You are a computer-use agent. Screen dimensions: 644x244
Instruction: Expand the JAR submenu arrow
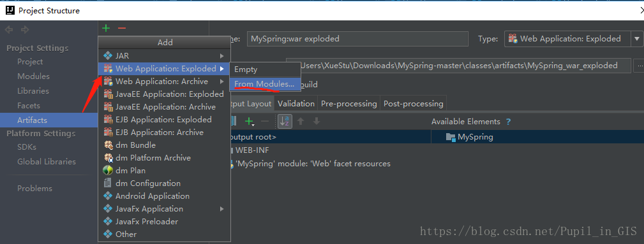click(x=221, y=56)
